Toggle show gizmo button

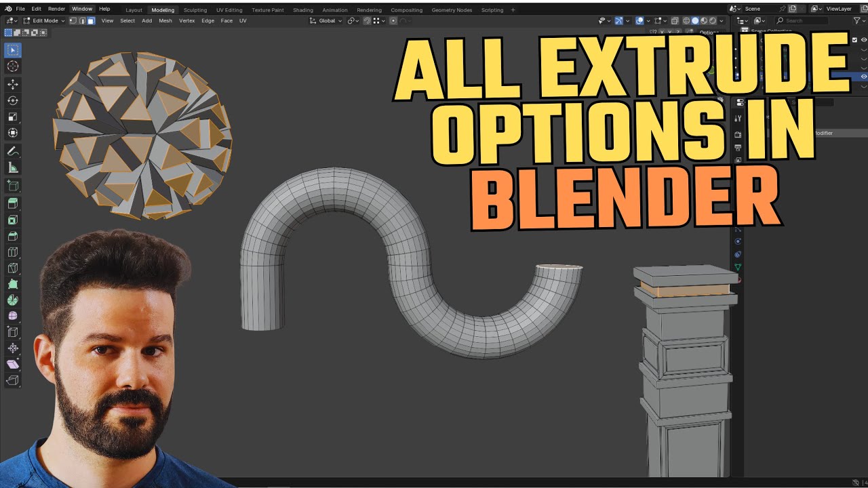point(618,20)
